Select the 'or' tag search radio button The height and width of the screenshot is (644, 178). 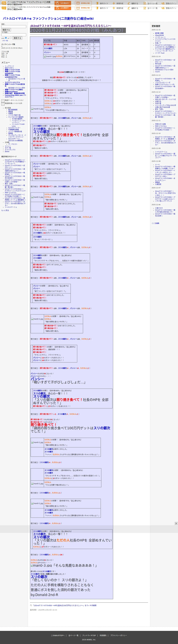click(11, 38)
